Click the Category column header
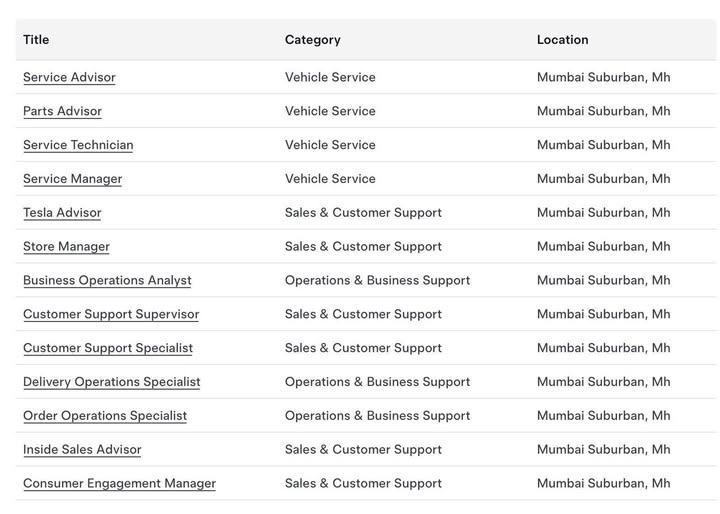Image resolution: width=720 pixels, height=514 pixels. coord(312,40)
